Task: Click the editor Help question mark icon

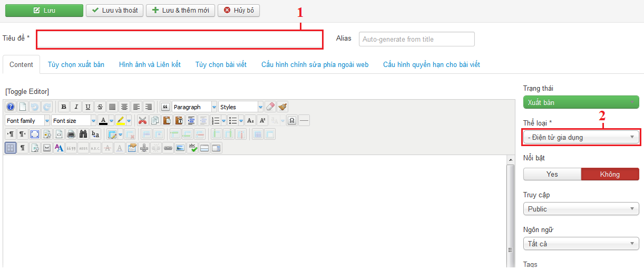Action: click(x=11, y=107)
